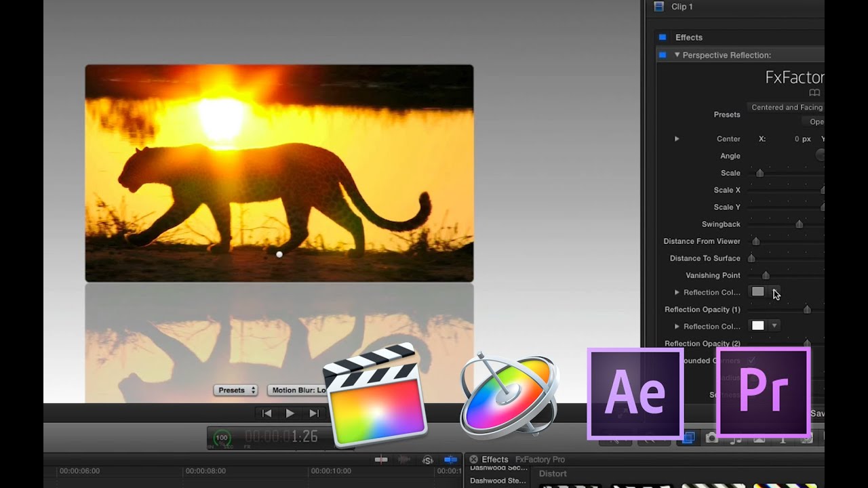The height and width of the screenshot is (488, 868).
Task: Click the Scale slider handle
Action: tap(760, 173)
